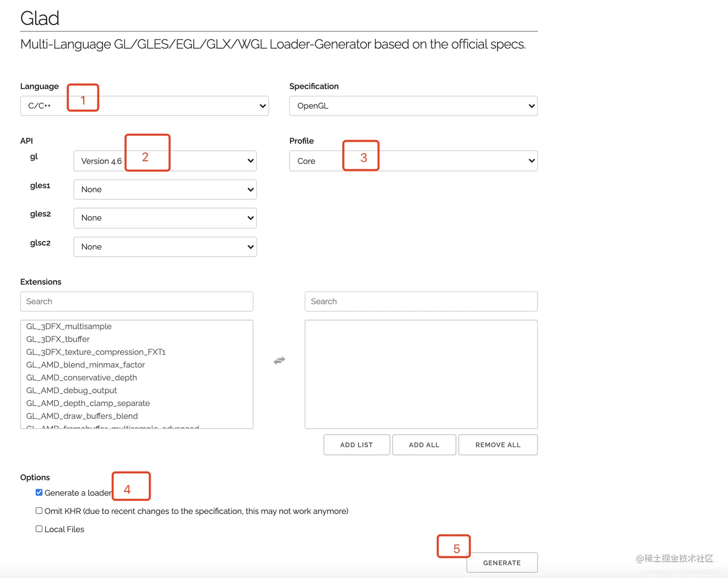Open the Specification dropdown showing OpenGL
This screenshot has width=728, height=578.
point(413,106)
